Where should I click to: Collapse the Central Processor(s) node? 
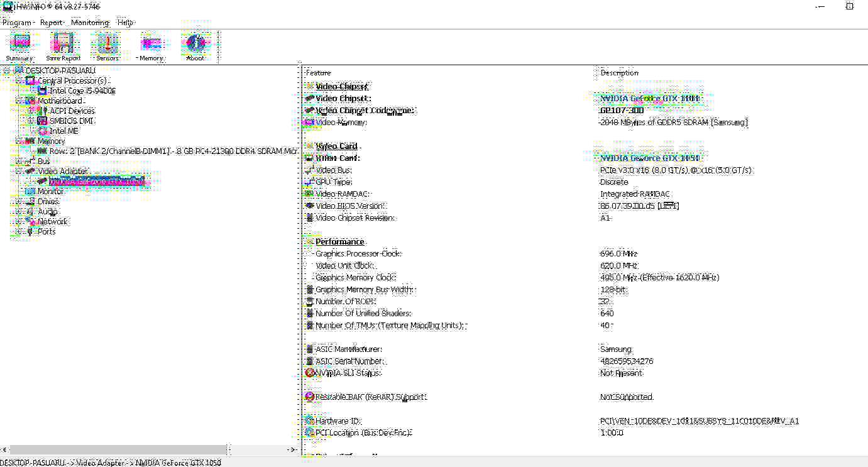pos(19,80)
